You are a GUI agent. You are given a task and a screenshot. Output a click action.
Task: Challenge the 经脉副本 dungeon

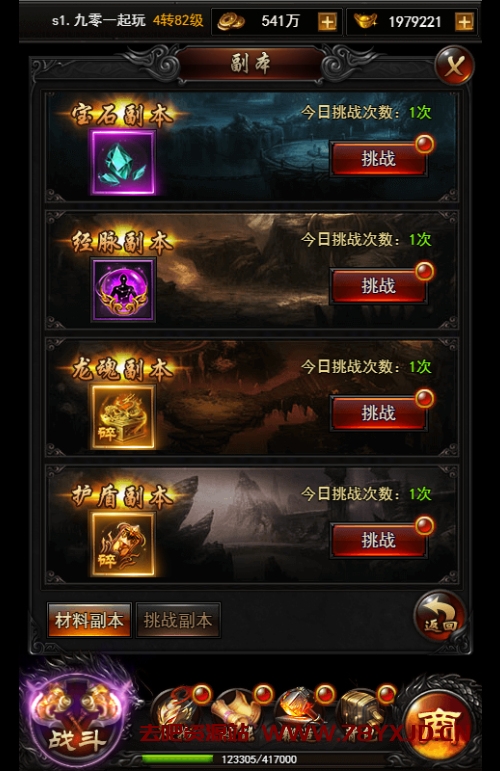tap(378, 286)
